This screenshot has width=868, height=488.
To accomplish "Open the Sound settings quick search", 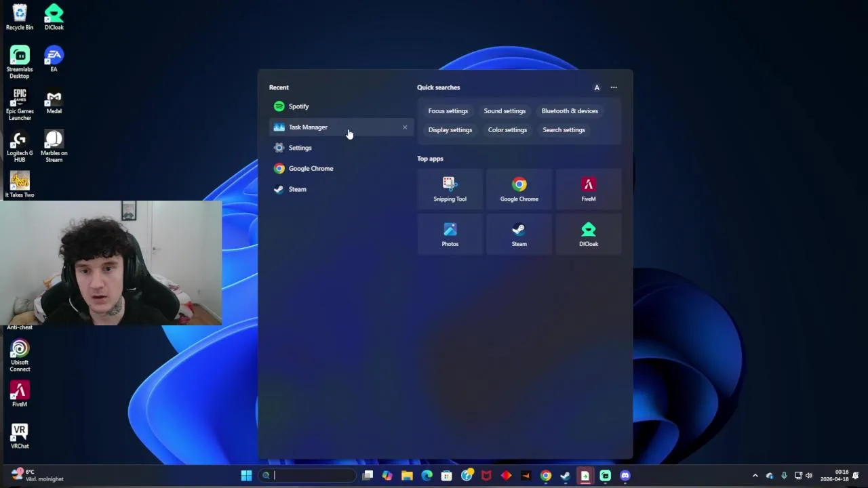I will coord(505,111).
